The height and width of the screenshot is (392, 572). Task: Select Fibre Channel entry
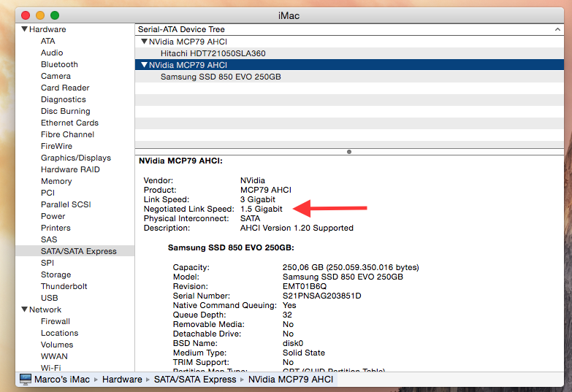tap(67, 134)
